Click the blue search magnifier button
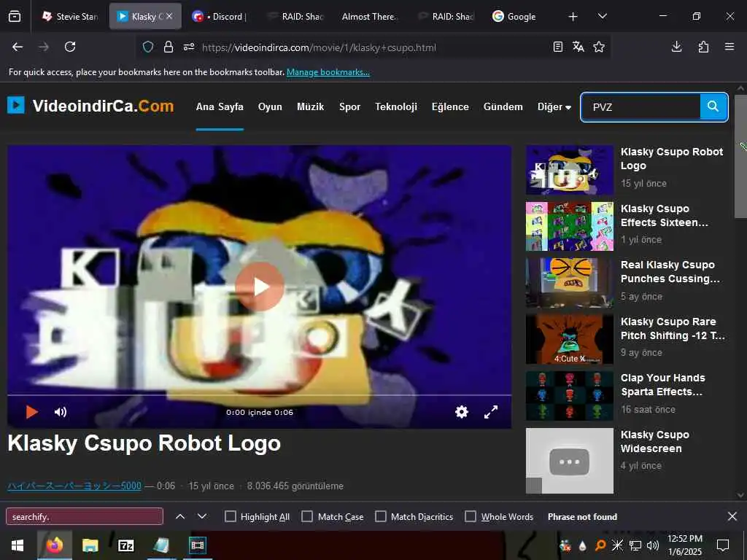 click(713, 106)
